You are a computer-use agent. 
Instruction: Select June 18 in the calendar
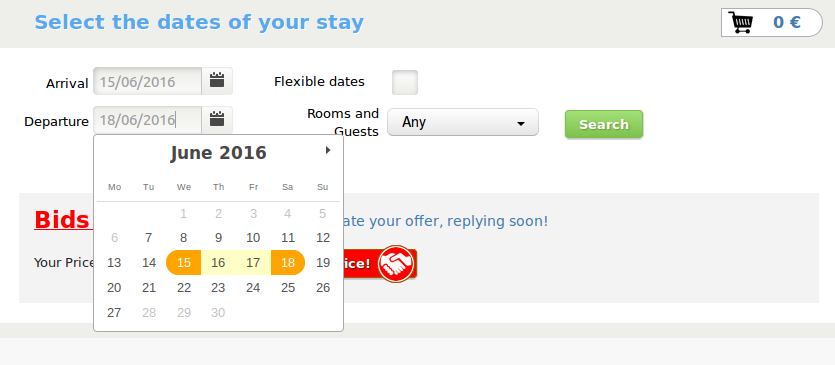288,263
